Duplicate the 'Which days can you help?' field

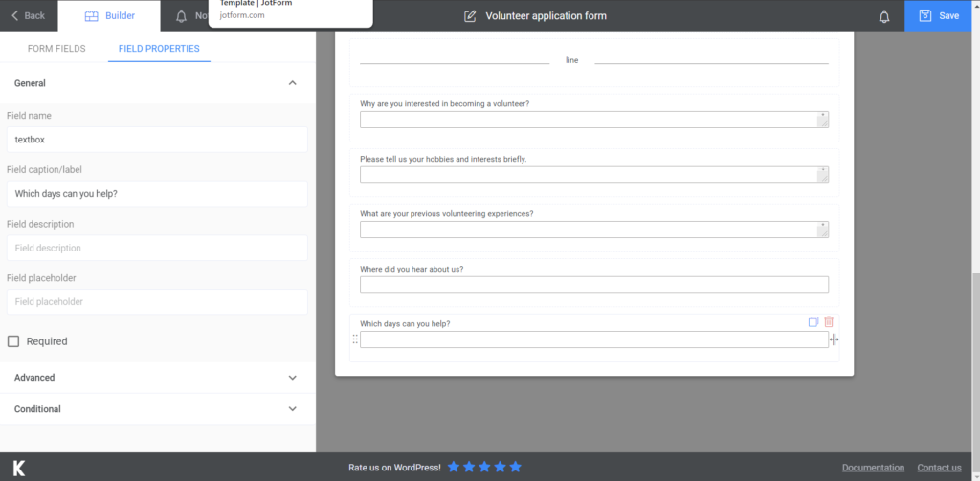813,321
